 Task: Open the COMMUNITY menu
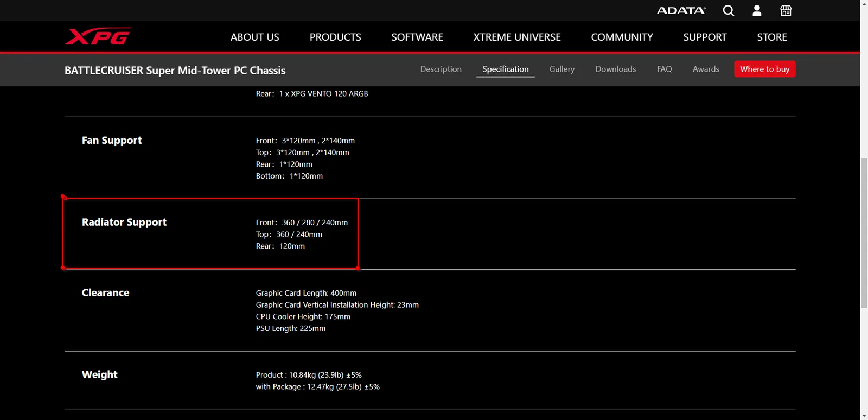(x=622, y=37)
